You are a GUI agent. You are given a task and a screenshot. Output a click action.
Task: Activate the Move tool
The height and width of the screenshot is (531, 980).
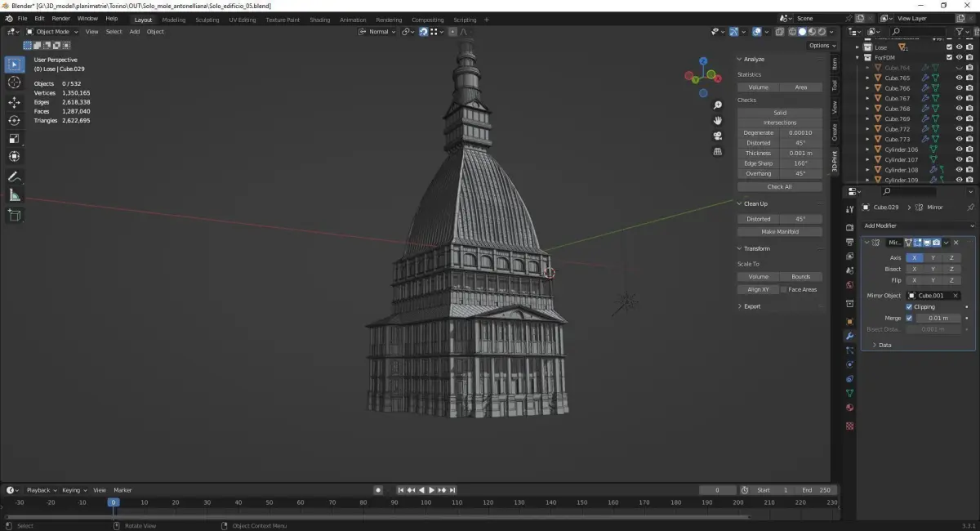(x=15, y=102)
